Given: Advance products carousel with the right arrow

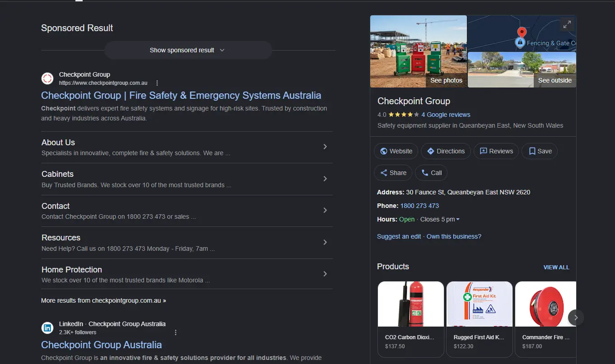Looking at the screenshot, I should pos(576,318).
